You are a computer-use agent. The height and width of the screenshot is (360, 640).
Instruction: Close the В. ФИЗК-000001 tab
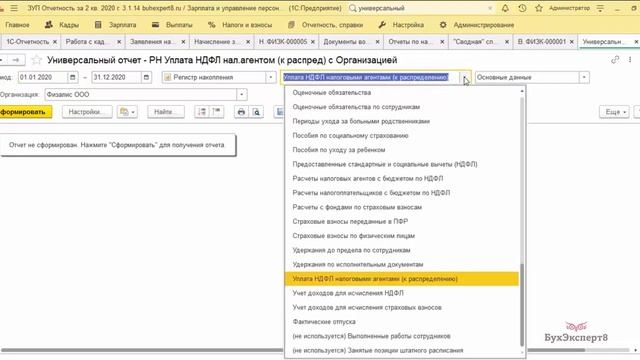571,42
